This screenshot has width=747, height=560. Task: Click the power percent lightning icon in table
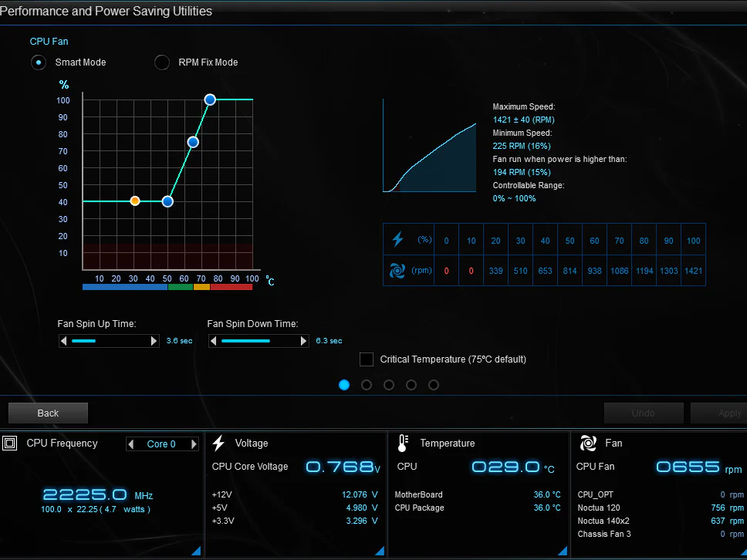[398, 240]
